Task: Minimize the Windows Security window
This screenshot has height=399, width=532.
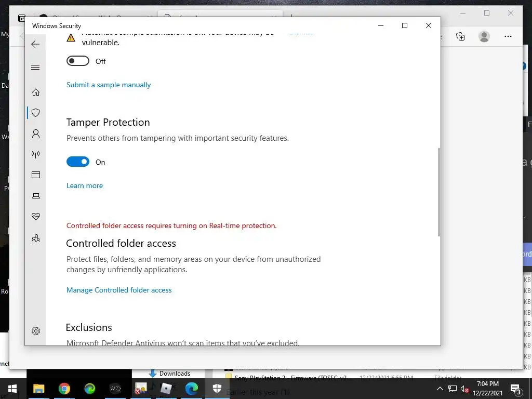Action: (381, 25)
